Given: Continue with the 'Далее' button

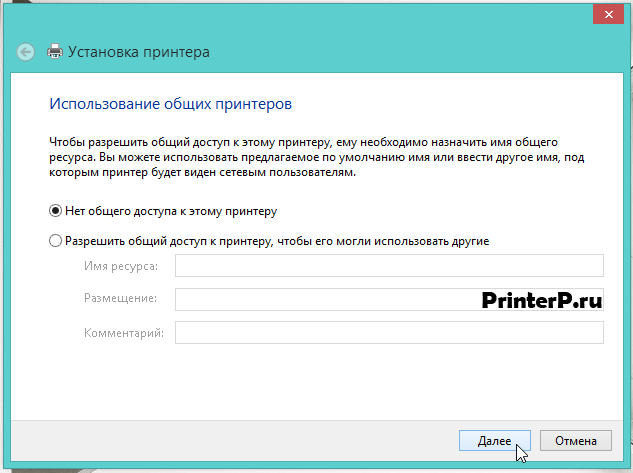Looking at the screenshot, I should point(495,441).
